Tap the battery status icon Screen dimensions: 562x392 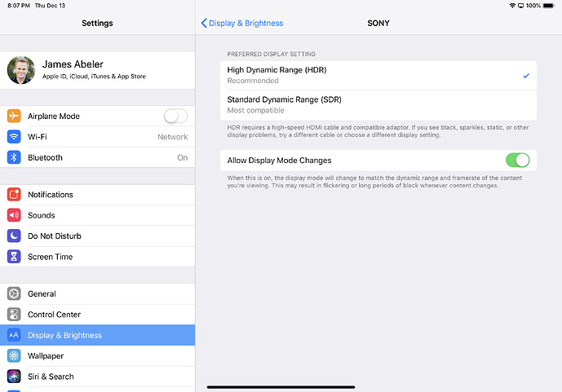pyautogui.click(x=549, y=6)
